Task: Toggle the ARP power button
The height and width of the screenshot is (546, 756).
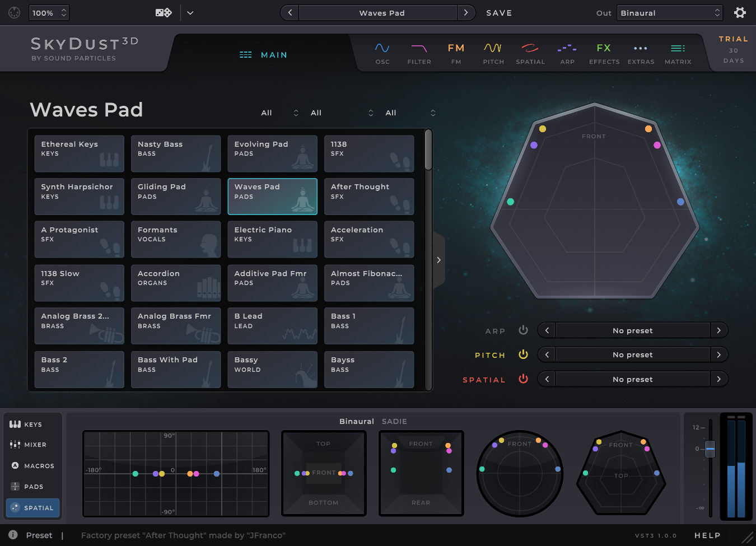Action: pos(523,330)
